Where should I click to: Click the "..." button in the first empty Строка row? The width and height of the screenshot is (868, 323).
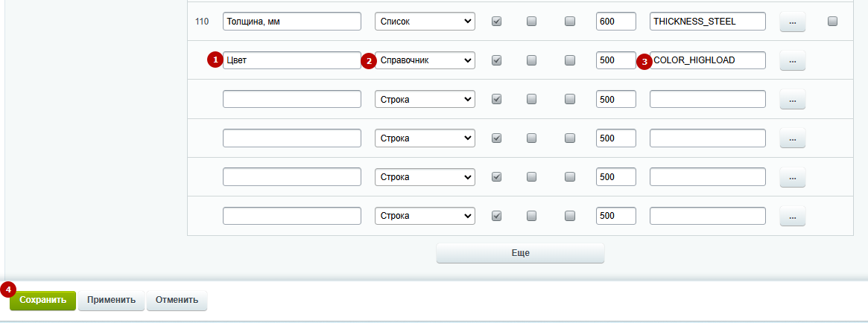point(792,99)
